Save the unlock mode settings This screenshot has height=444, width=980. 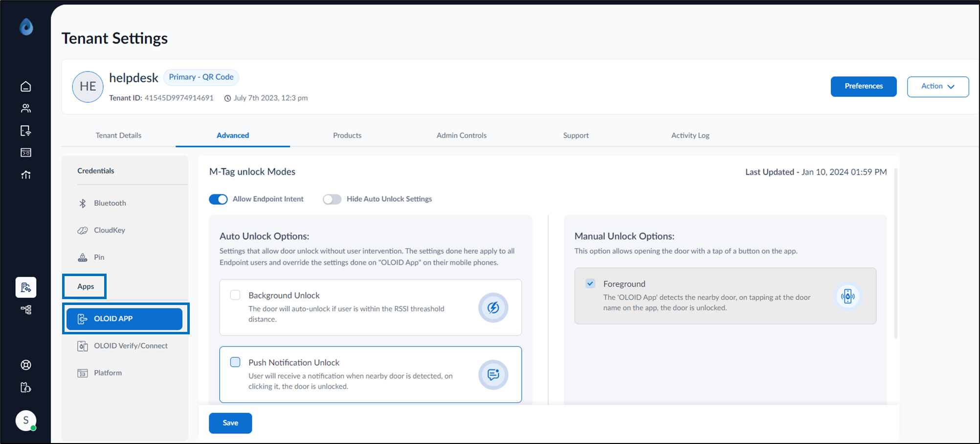(x=230, y=423)
